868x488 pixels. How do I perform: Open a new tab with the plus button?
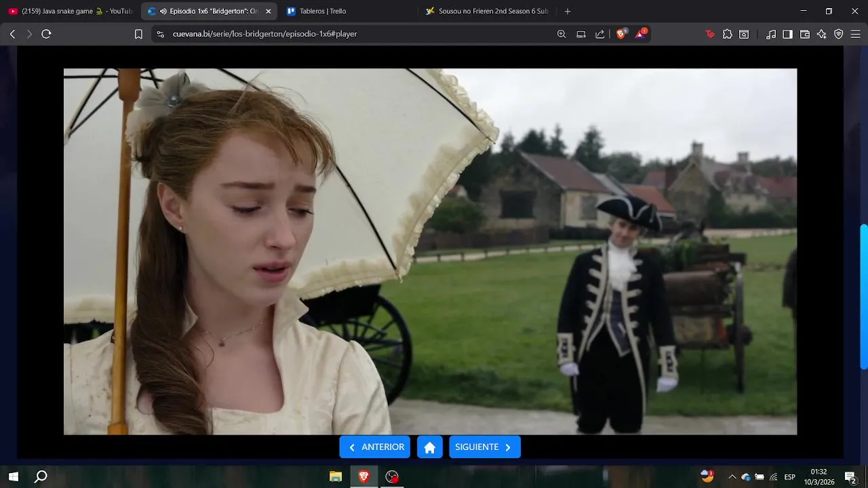568,11
